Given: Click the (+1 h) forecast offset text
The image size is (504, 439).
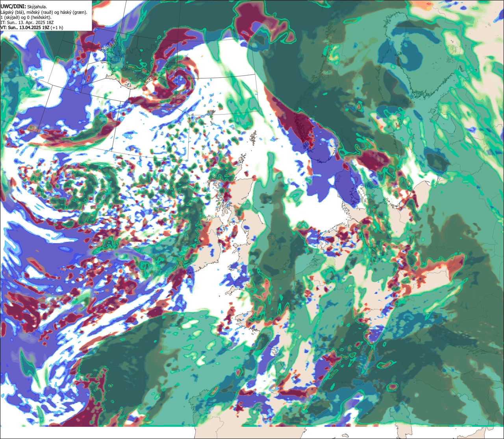Looking at the screenshot, I should pyautogui.click(x=57, y=28).
